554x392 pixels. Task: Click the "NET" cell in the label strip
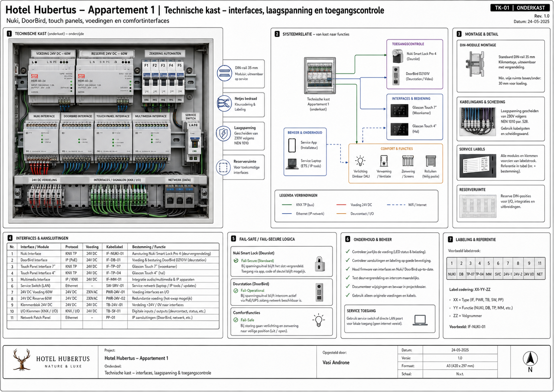[x=540, y=274]
